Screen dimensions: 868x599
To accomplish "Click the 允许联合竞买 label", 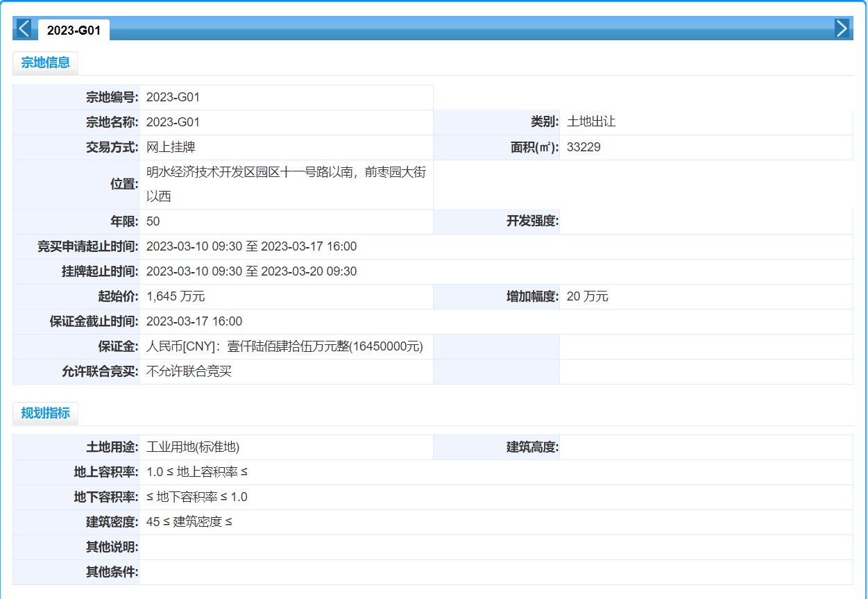I will point(100,371).
